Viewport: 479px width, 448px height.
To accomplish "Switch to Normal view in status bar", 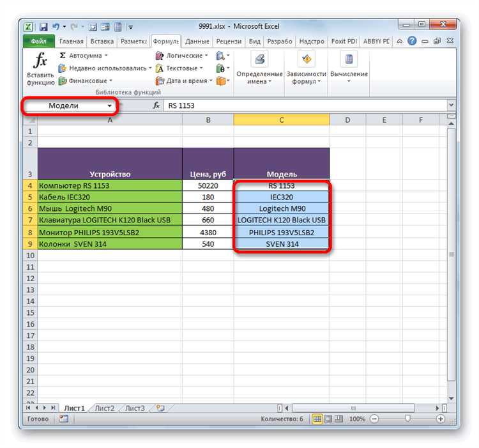I will coord(317,419).
